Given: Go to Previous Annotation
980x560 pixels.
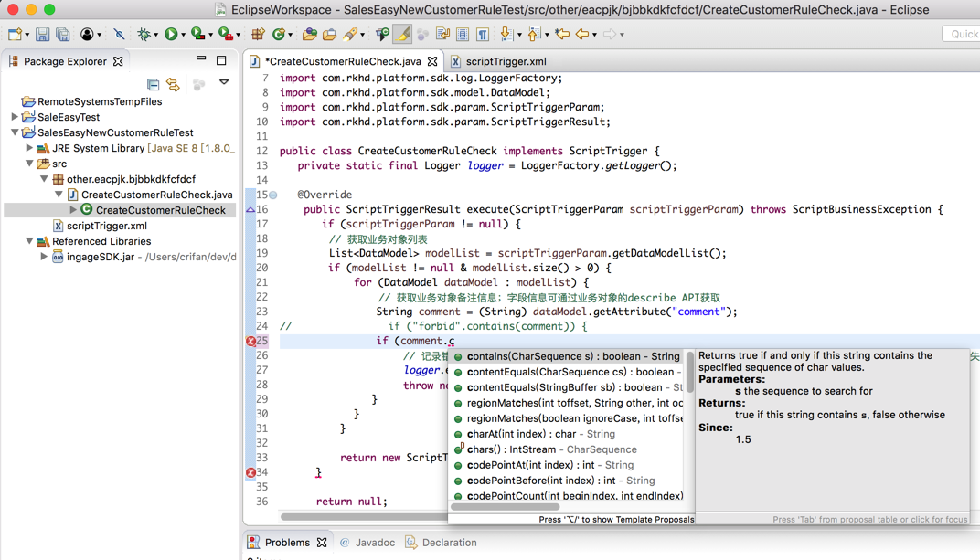Looking at the screenshot, I should point(534,35).
